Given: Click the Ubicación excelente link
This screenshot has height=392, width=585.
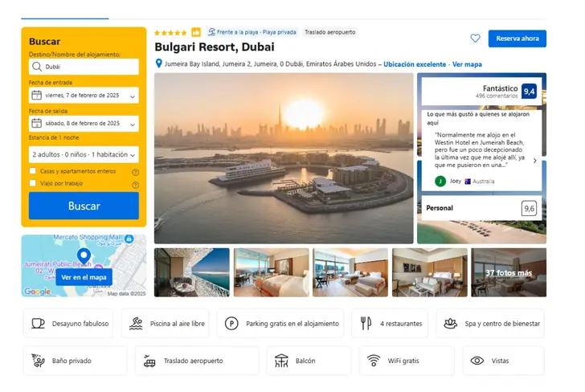Looking at the screenshot, I should 415,64.
